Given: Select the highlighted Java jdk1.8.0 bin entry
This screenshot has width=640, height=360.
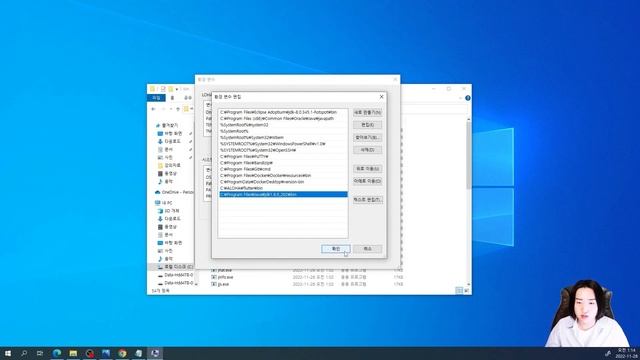Looking at the screenshot, I should 283,194.
